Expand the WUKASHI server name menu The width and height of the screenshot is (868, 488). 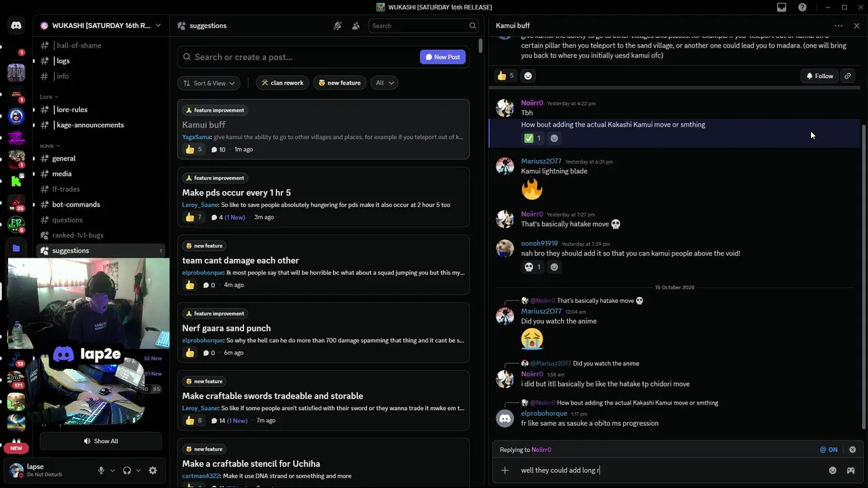tap(101, 26)
